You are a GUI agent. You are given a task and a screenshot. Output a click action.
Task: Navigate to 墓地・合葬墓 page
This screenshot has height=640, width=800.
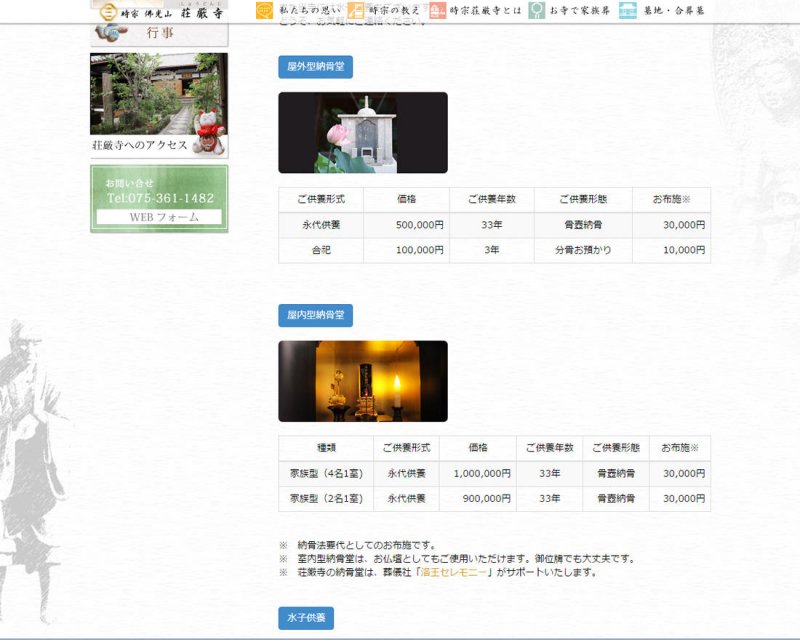pyautogui.click(x=672, y=11)
